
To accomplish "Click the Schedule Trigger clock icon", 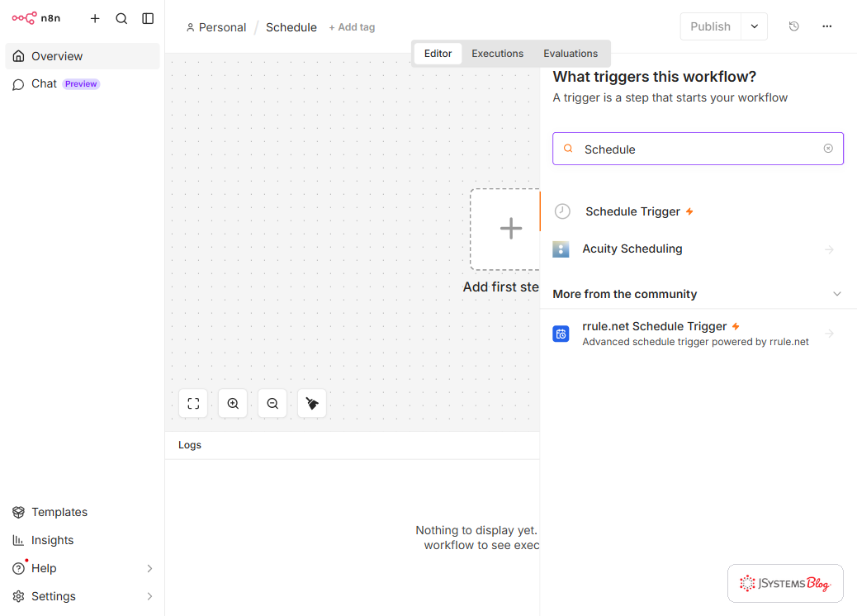I will (x=562, y=211).
